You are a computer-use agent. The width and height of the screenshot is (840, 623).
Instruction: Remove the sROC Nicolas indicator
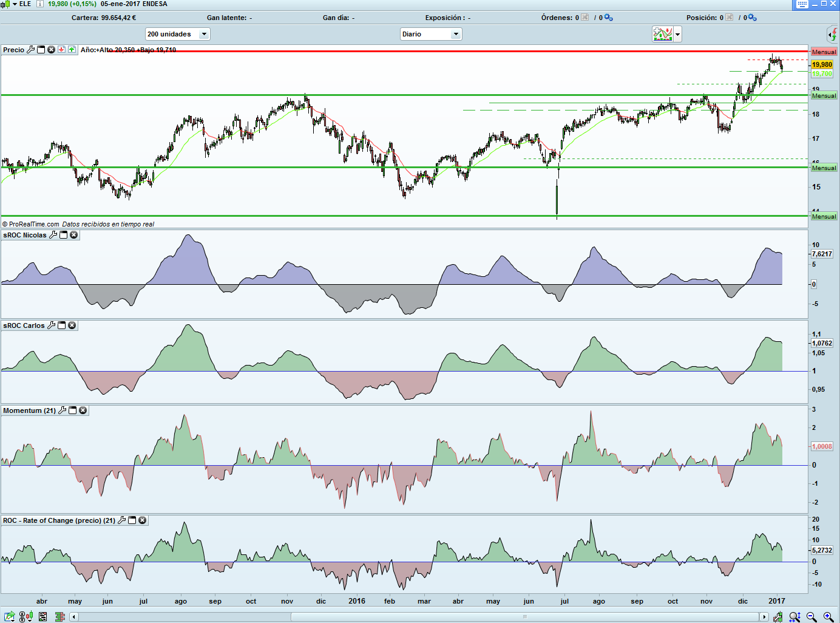[x=74, y=235]
